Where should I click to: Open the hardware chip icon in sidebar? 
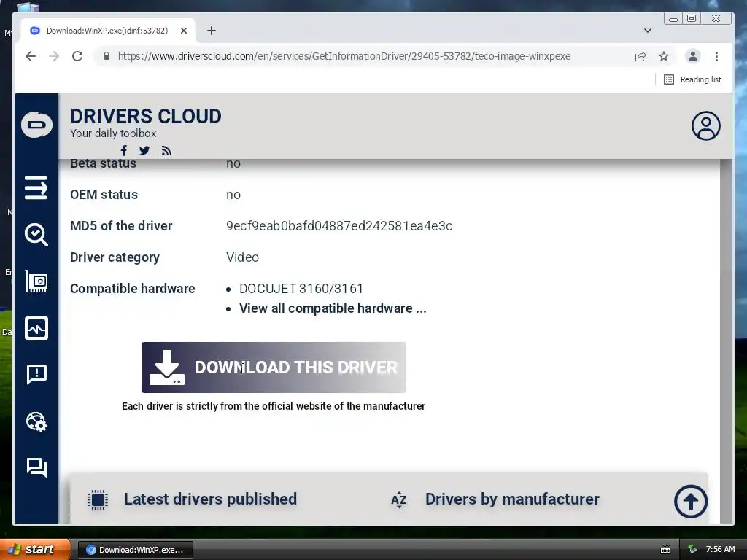36,281
